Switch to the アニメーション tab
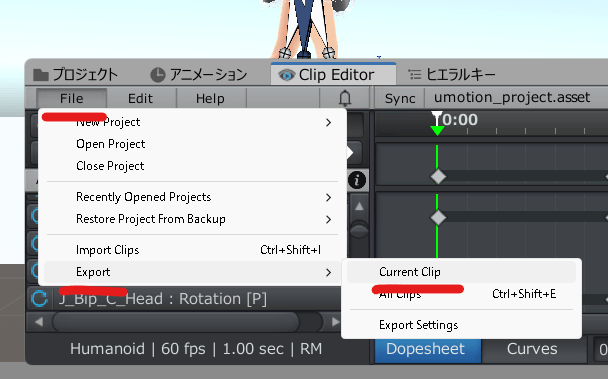 [199, 74]
